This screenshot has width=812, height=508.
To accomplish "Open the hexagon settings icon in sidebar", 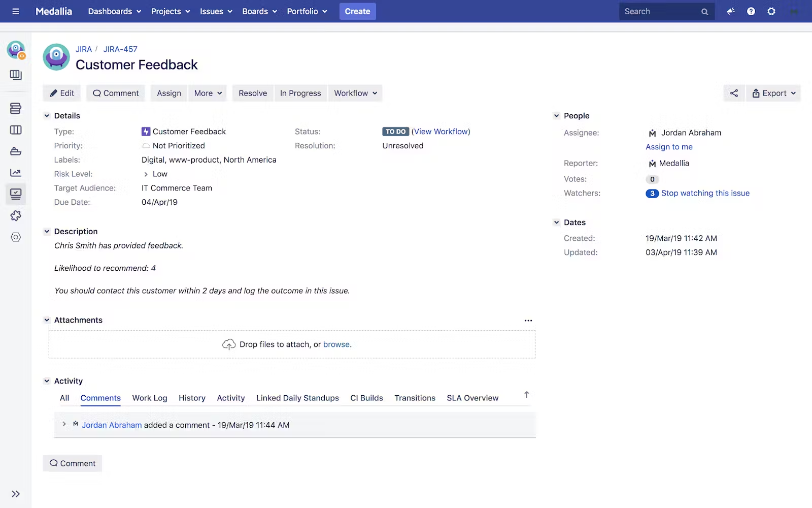I will 16,237.
